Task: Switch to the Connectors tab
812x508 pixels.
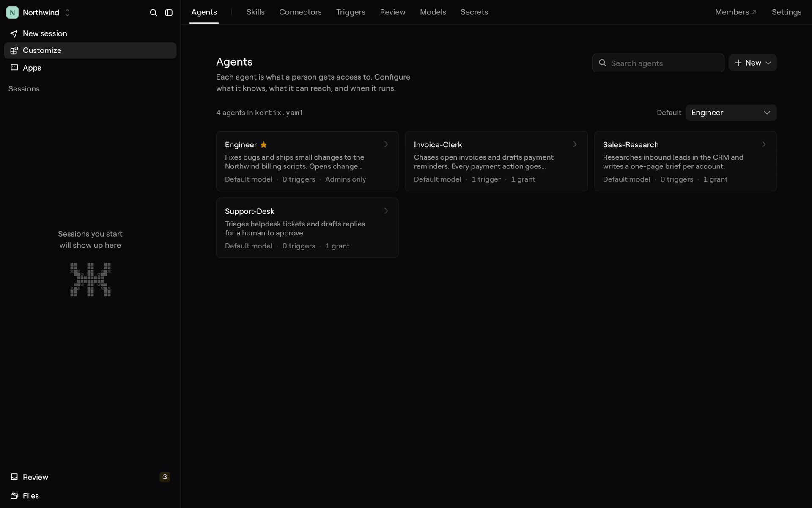Action: (300, 12)
